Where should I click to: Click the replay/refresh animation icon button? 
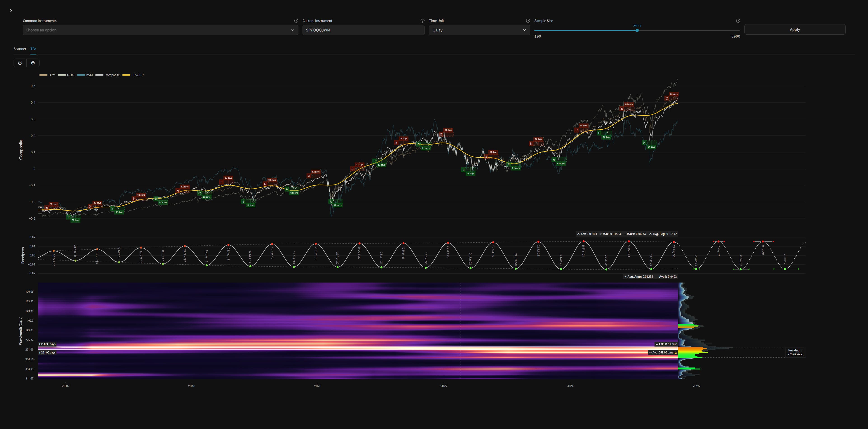(20, 63)
